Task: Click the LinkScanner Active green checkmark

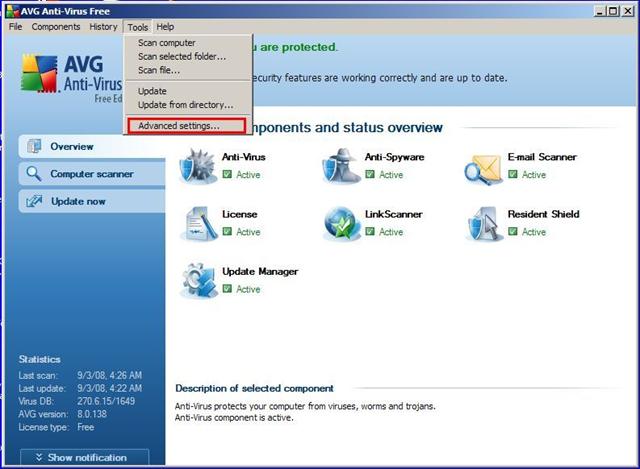Action: [370, 232]
